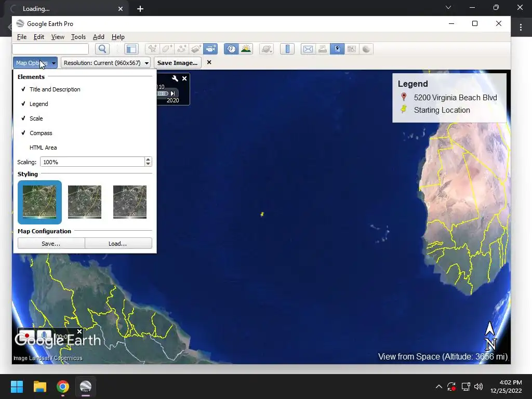Close the historical imagery slider panel
The width and height of the screenshot is (532, 399).
(184, 78)
